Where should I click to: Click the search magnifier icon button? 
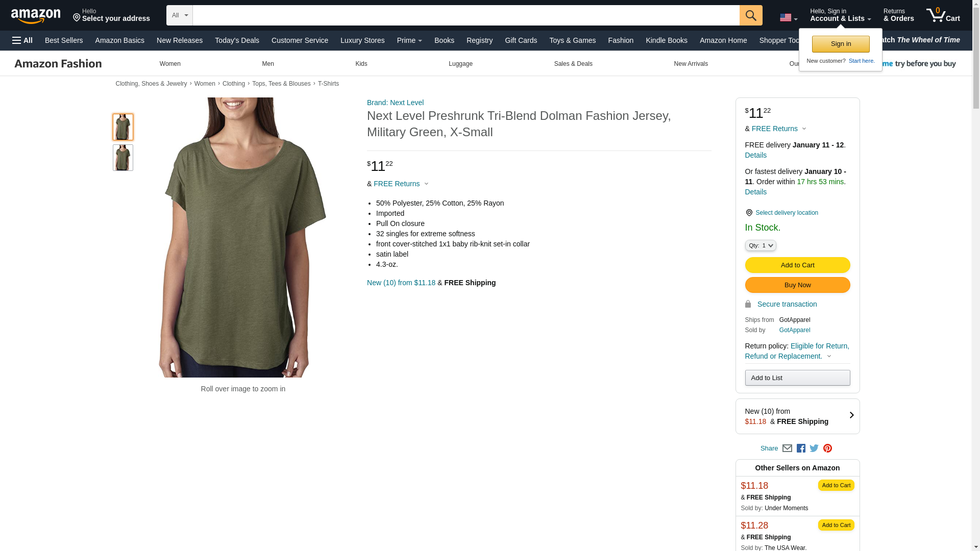[750, 15]
